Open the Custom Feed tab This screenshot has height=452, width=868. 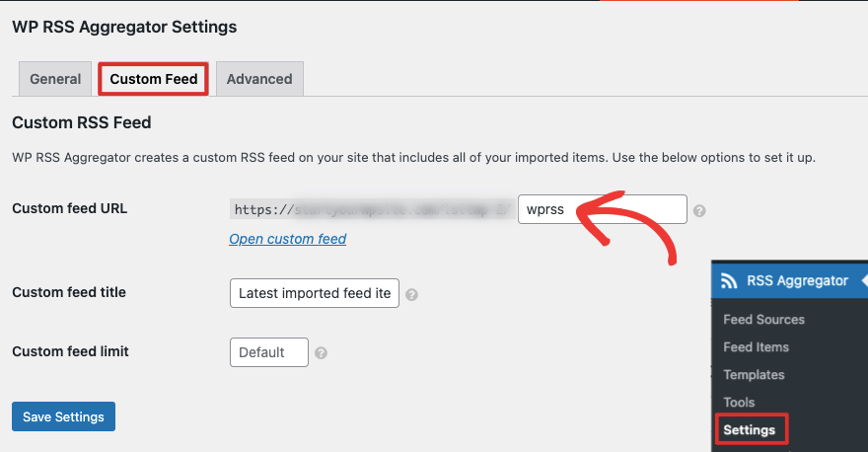point(153,79)
